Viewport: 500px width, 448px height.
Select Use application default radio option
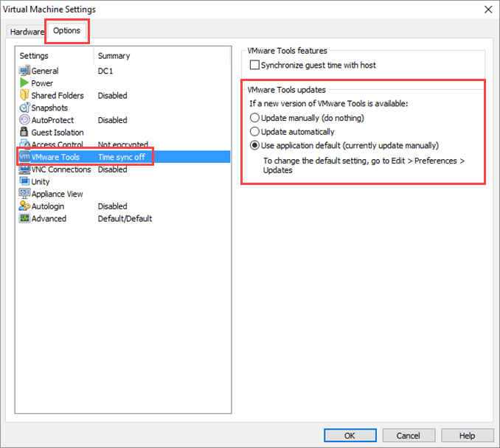255,146
